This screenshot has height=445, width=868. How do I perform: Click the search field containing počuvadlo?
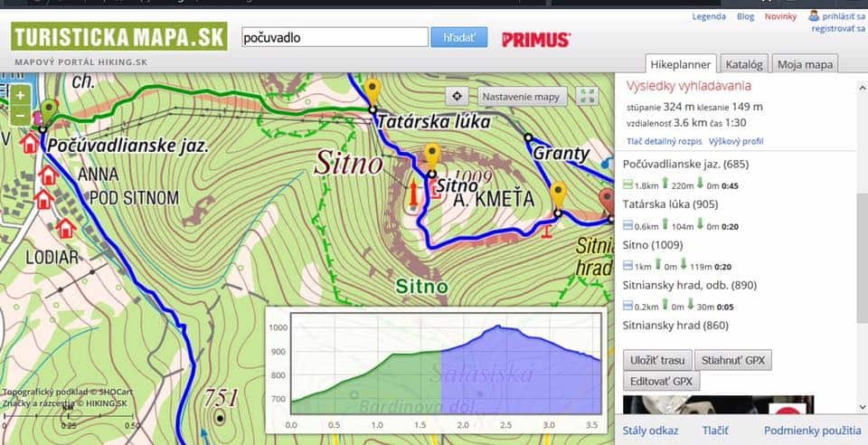(x=335, y=38)
